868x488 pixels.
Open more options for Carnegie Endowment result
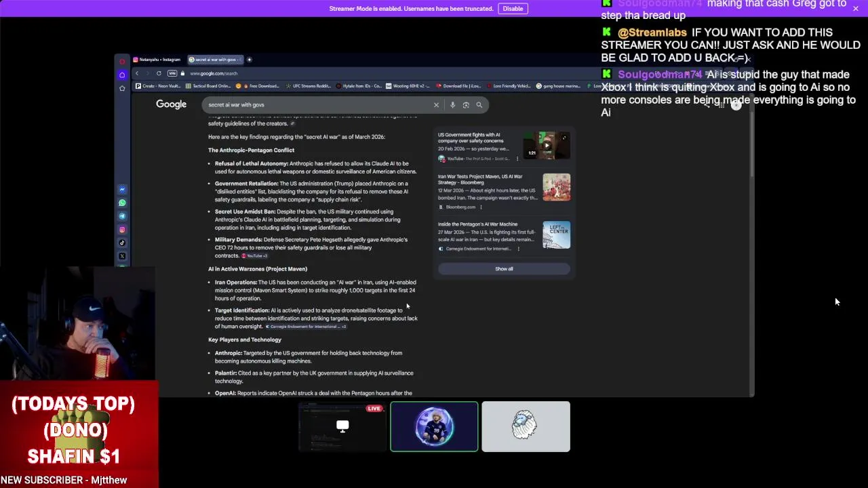click(518, 249)
